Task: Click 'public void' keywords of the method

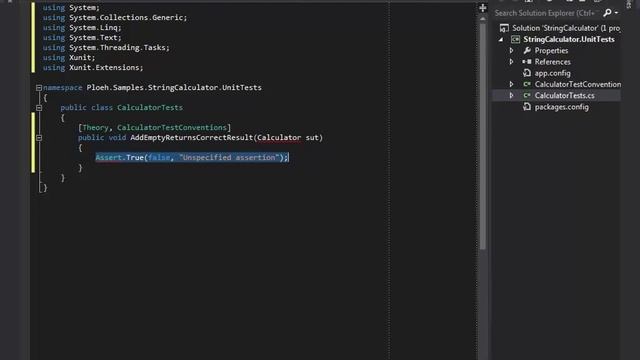Action: coord(102,138)
